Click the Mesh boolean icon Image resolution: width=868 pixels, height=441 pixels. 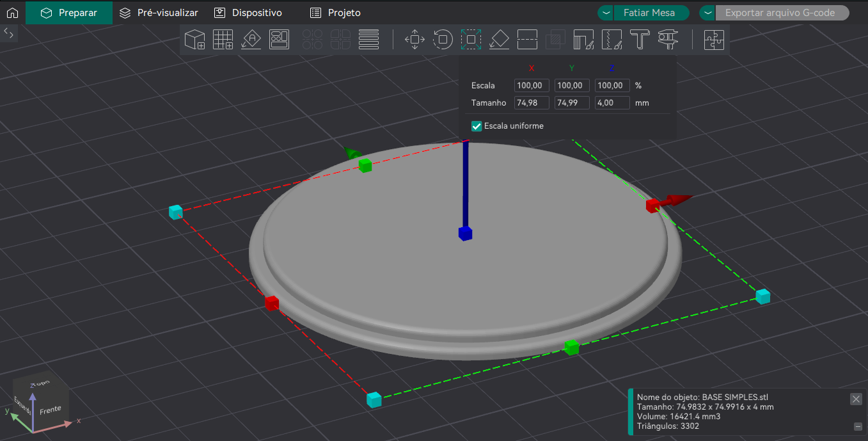555,40
